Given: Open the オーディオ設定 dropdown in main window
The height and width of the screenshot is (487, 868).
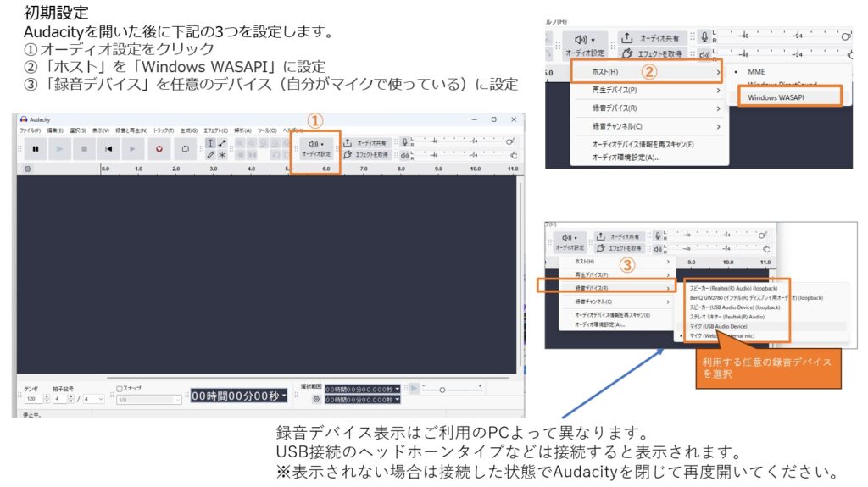Looking at the screenshot, I should coord(316,148).
